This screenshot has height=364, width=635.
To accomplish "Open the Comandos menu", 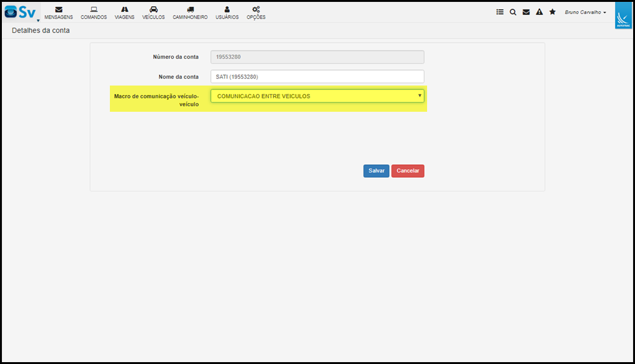I will click(x=94, y=13).
